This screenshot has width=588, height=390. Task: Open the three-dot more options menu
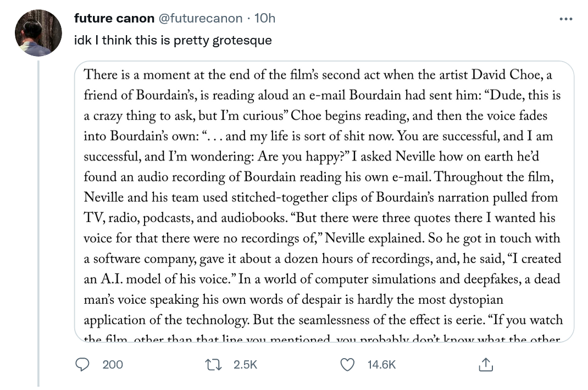point(565,19)
